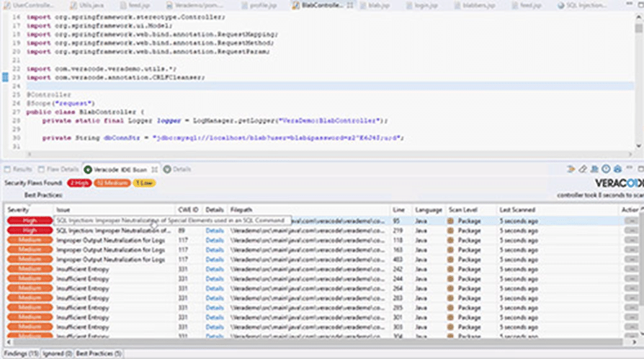The height and width of the screenshot is (359, 644).
Task: Click the Flaw Details tab icon
Action: pyautogui.click(x=41, y=169)
